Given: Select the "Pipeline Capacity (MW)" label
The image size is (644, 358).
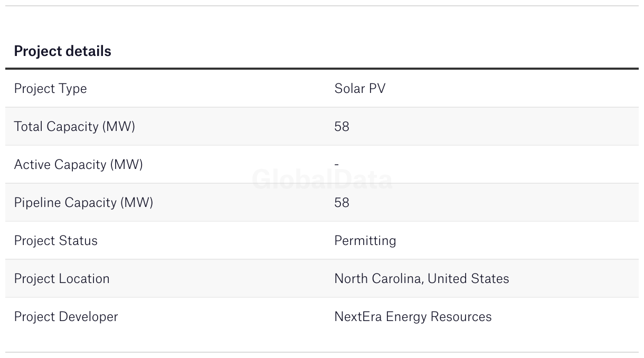Looking at the screenshot, I should pyautogui.click(x=83, y=203).
